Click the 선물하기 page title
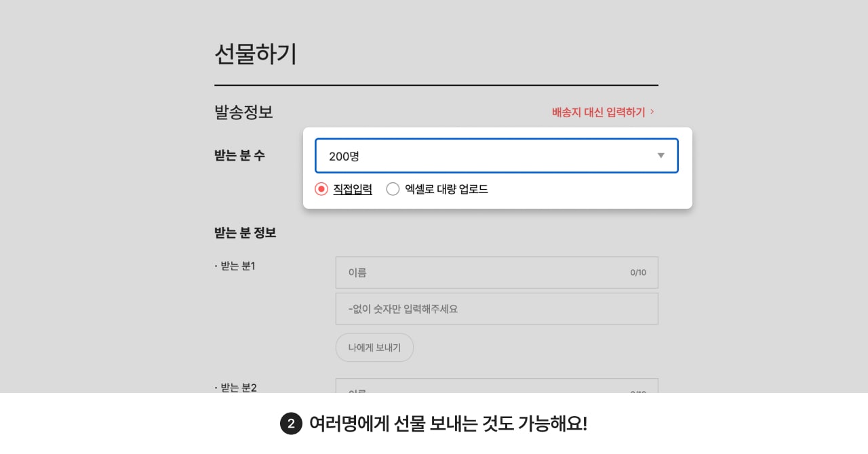868x454 pixels. [x=256, y=54]
